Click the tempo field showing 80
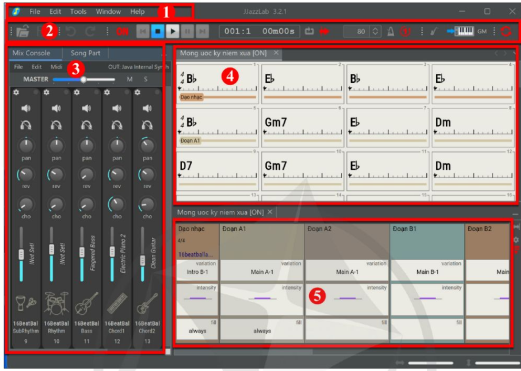This screenshot has width=521, height=371. coord(357,31)
